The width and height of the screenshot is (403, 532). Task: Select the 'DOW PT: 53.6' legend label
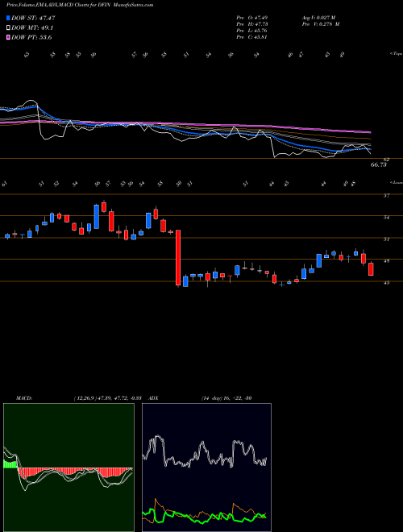coord(31,37)
